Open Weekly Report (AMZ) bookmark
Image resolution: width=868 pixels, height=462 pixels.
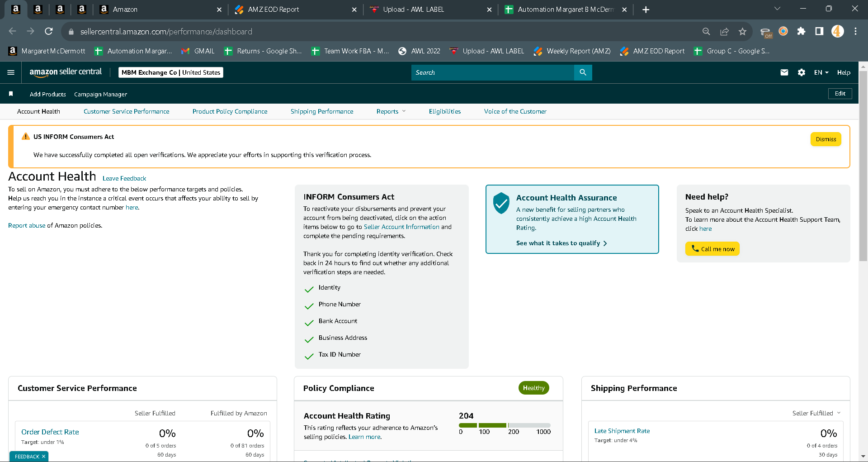tap(572, 51)
